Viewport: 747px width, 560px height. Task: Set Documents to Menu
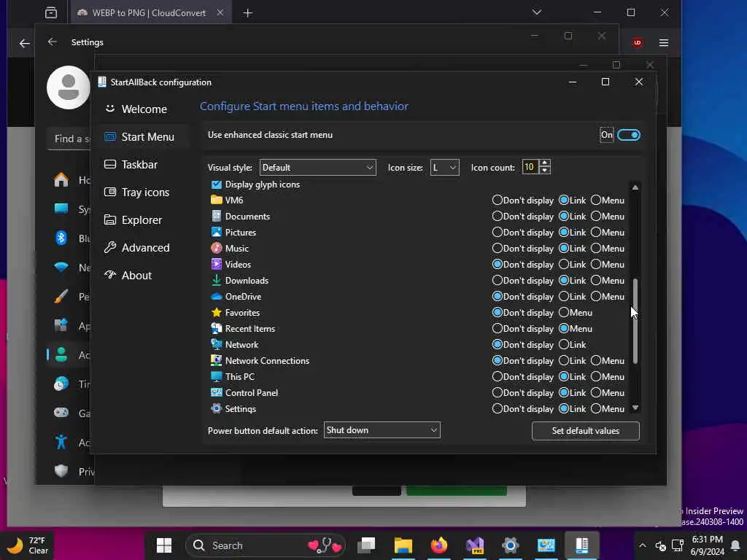tap(595, 216)
